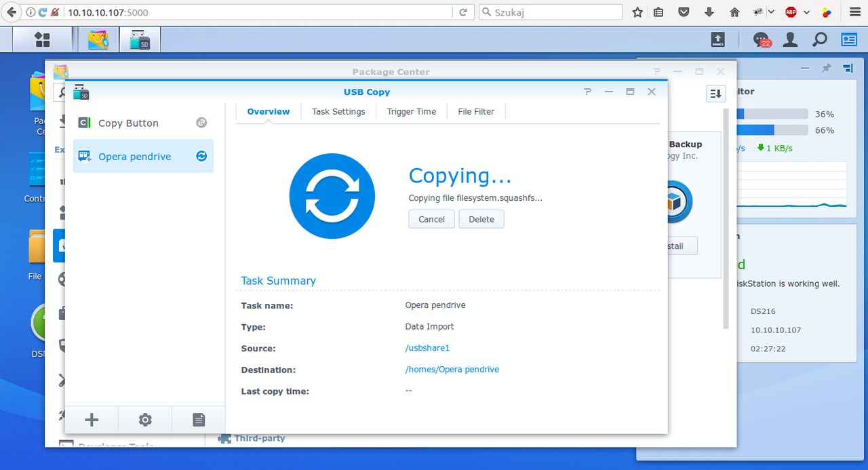The width and height of the screenshot is (868, 470).
Task: Click the "Data Import" type value
Action: [x=429, y=326]
